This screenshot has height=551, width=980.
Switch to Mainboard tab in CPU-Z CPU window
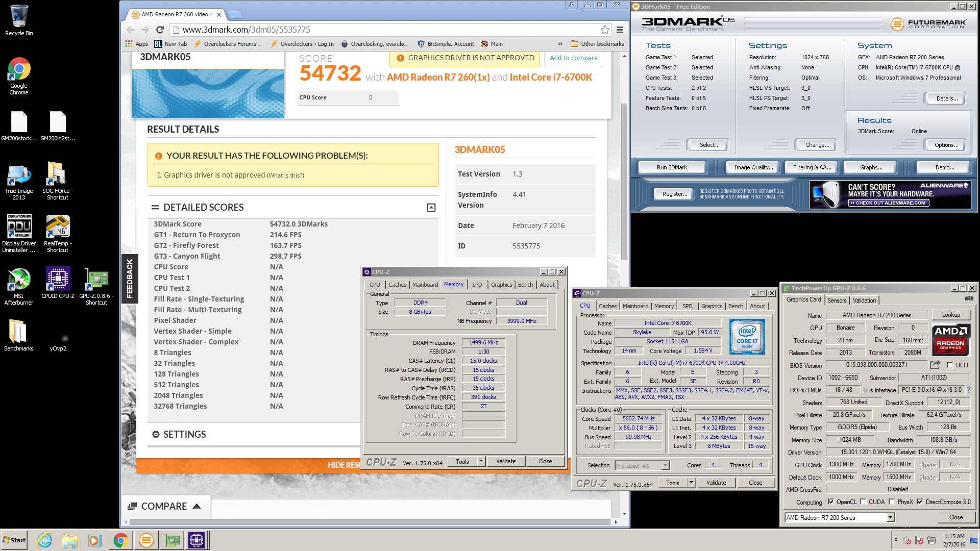[x=635, y=306]
